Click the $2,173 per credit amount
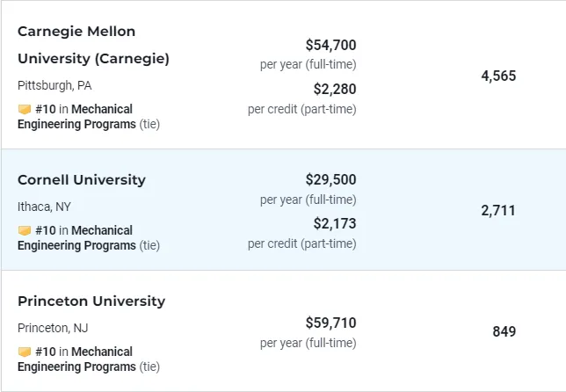 pyautogui.click(x=335, y=224)
